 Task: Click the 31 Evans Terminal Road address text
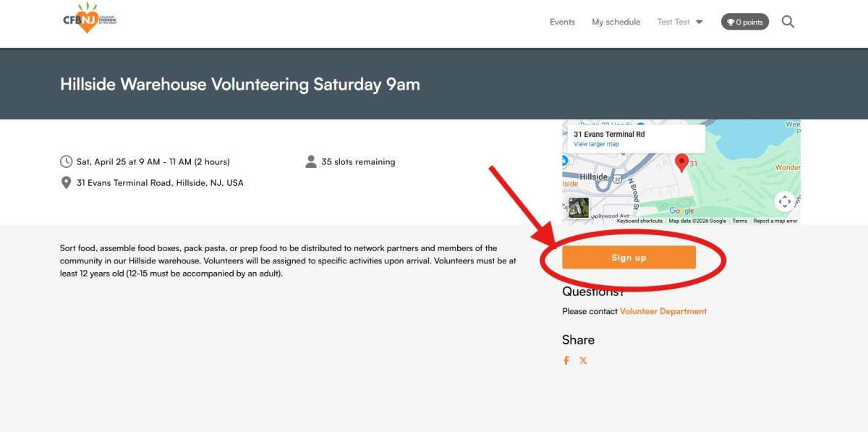(x=160, y=183)
